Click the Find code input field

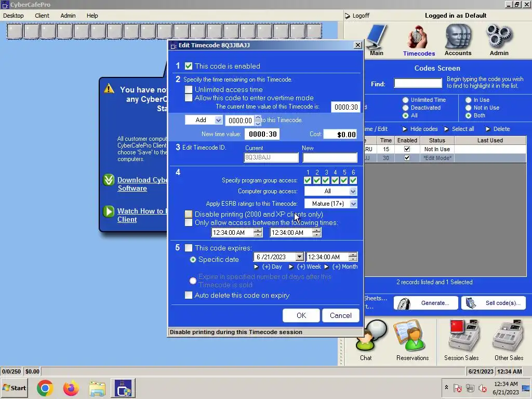418,83
